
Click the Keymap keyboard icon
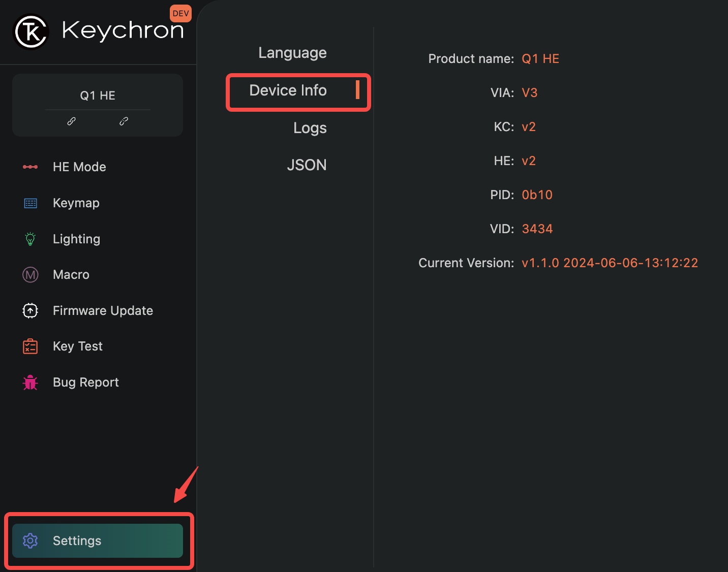[31, 203]
